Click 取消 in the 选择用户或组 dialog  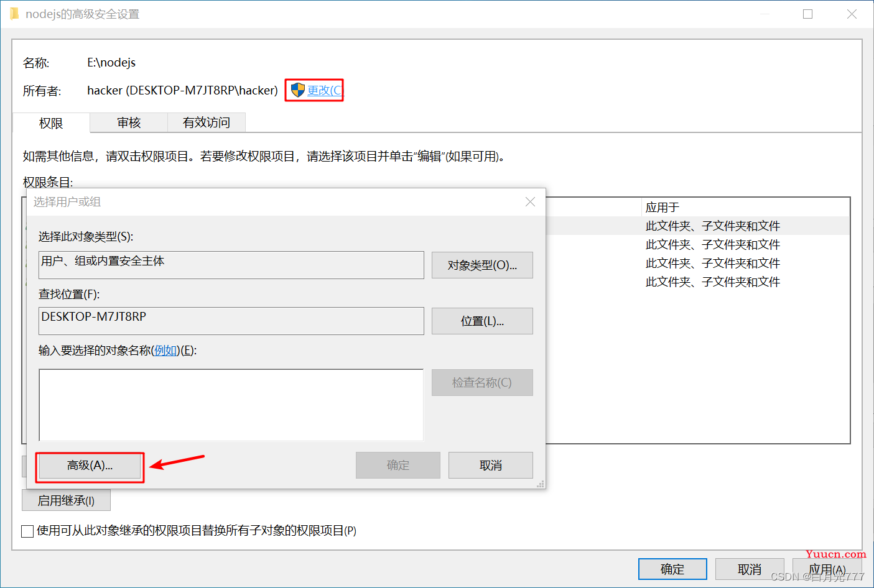pos(490,465)
